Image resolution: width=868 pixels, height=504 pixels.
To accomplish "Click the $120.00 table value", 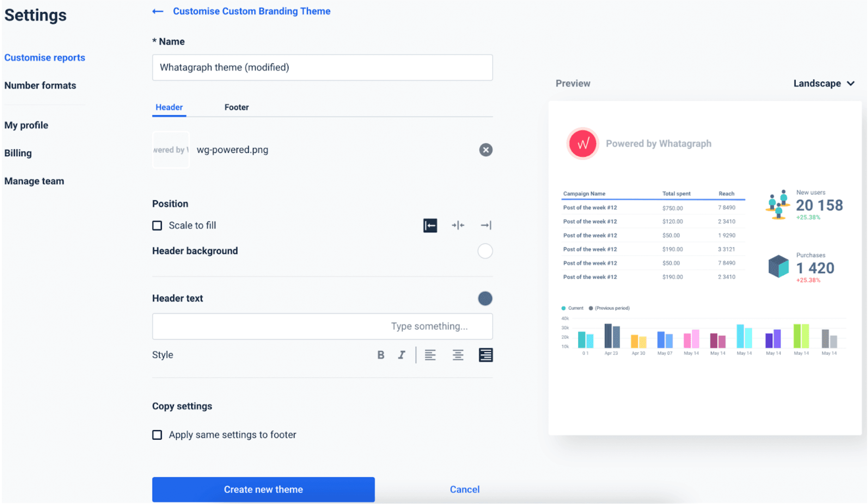I will pos(672,222).
